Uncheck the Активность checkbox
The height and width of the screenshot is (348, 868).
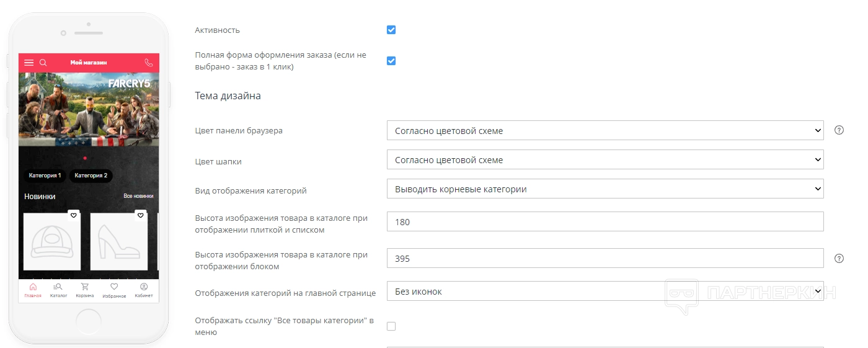click(391, 30)
